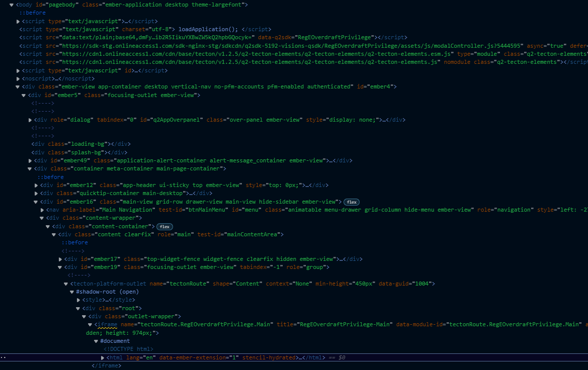Open the nomodule q2-tecton-elements.js source URL

[x=250, y=62]
